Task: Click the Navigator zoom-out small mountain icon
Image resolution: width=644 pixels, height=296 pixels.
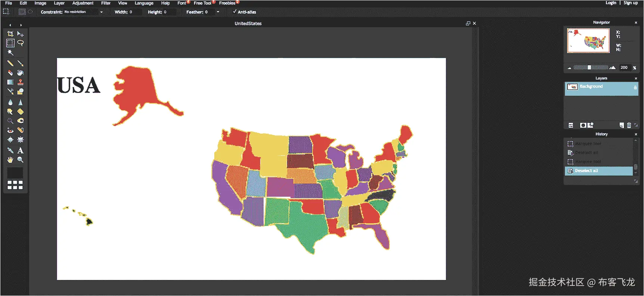Action: coord(569,68)
